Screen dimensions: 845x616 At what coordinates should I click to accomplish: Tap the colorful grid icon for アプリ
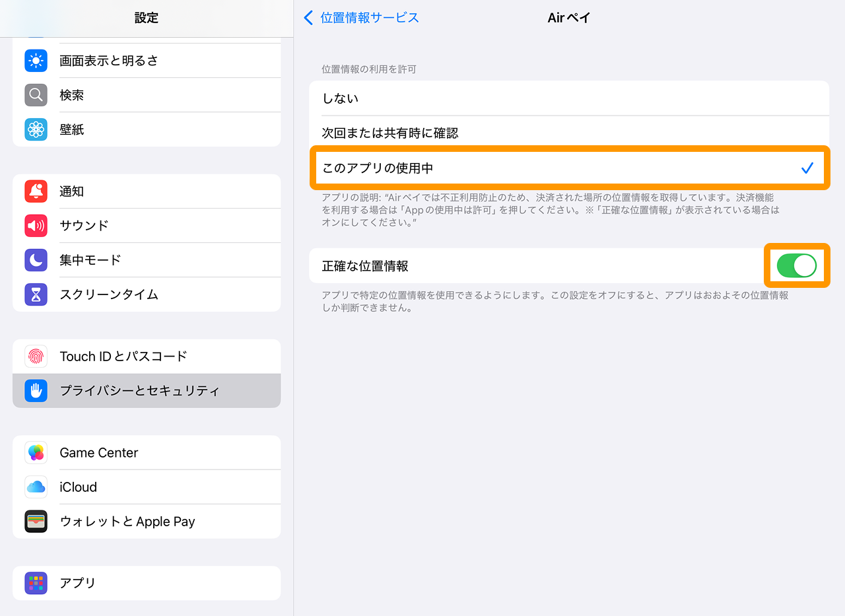36,583
